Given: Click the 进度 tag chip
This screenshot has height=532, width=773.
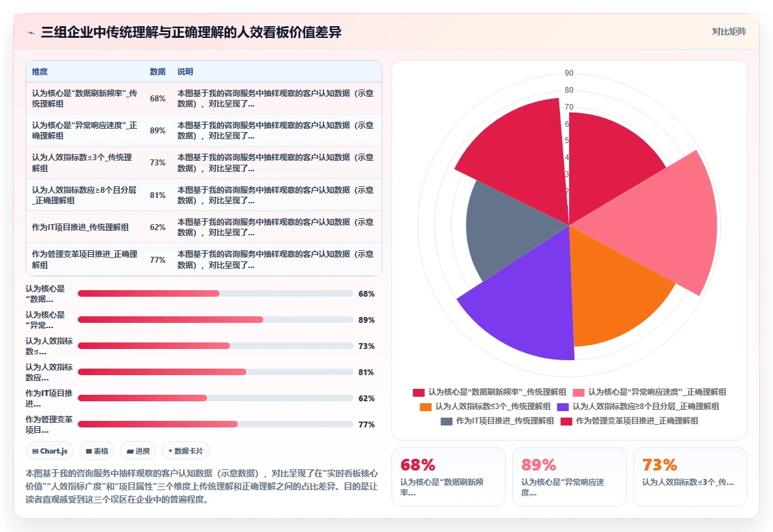Looking at the screenshot, I should click(138, 451).
